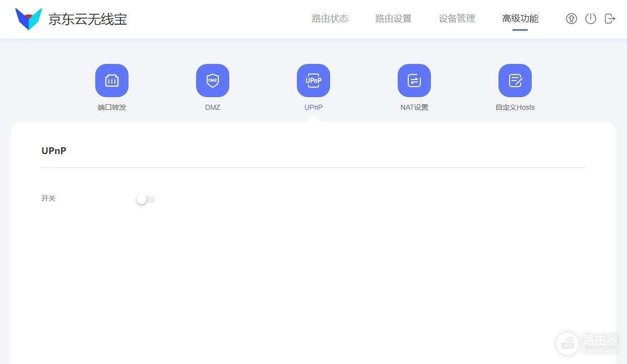The width and height of the screenshot is (627, 364).
Task: Click the UPnP text label under icon
Action: pos(313,107)
